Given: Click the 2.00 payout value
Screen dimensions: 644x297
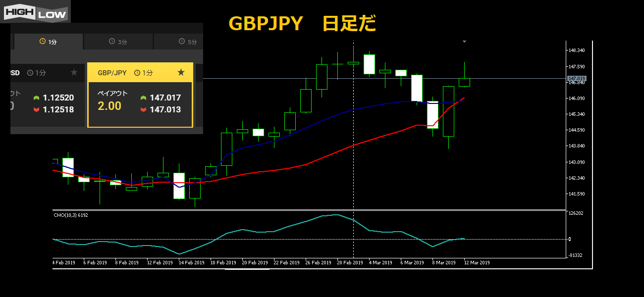Looking at the screenshot, I should pos(109,105).
